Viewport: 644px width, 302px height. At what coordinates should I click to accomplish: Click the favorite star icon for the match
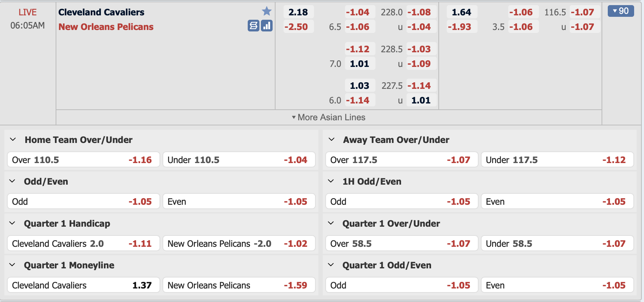coord(267,11)
